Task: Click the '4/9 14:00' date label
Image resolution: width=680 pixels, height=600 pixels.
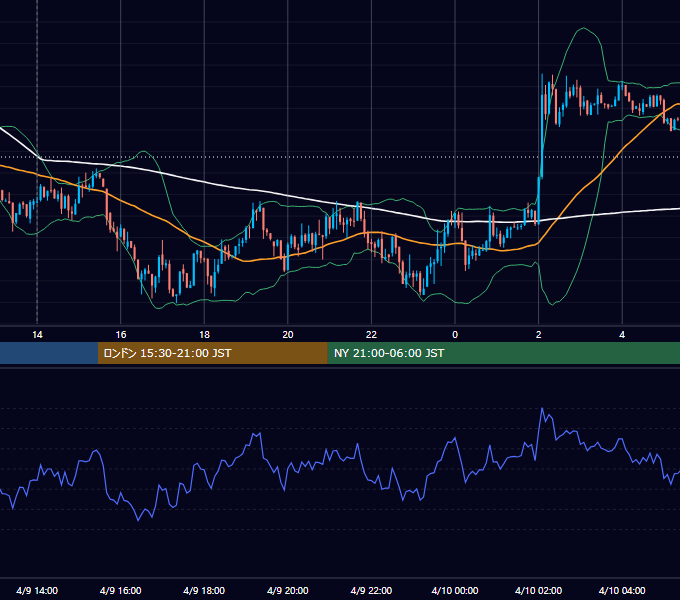Action: [x=37, y=590]
